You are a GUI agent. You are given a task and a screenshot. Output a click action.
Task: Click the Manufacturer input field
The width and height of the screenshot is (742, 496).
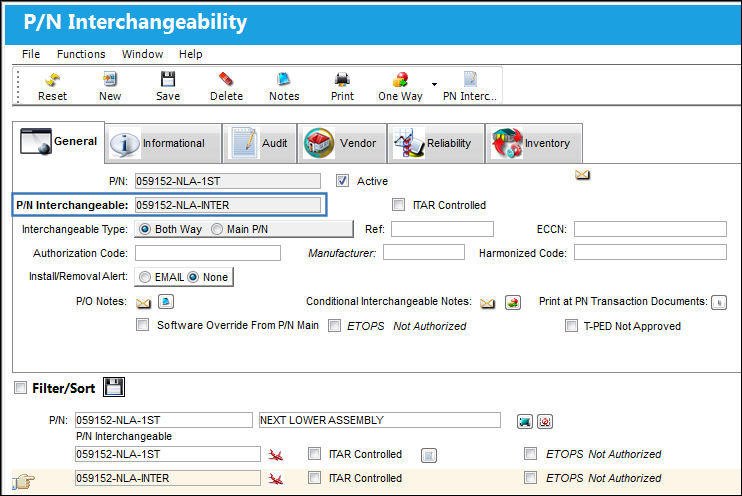pos(424,252)
